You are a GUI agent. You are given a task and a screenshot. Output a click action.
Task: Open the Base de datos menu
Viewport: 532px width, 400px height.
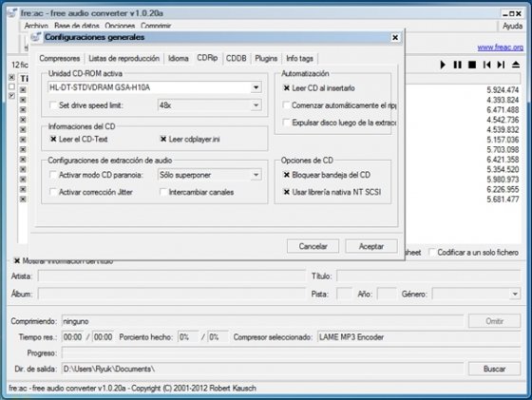[77, 26]
